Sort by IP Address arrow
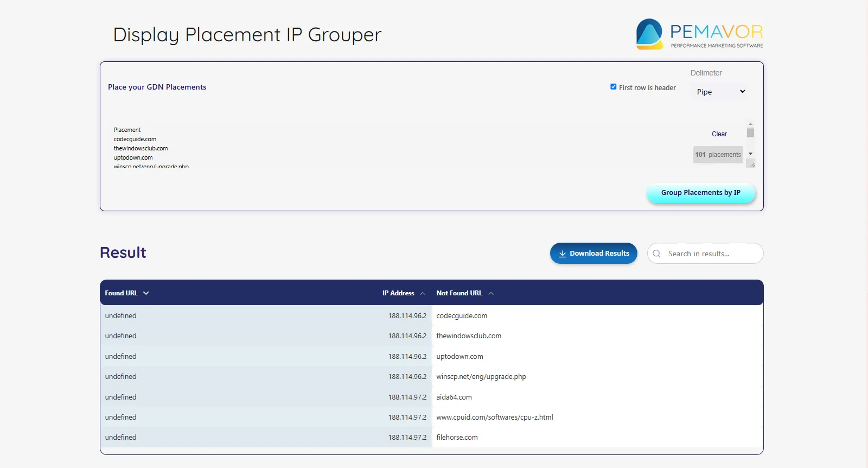This screenshot has height=468, width=868. click(x=423, y=293)
